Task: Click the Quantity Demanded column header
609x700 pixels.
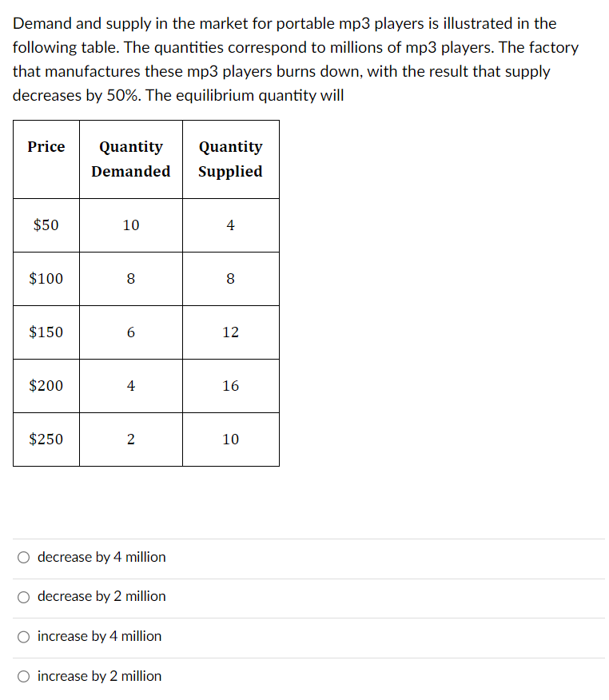Action: (130, 159)
